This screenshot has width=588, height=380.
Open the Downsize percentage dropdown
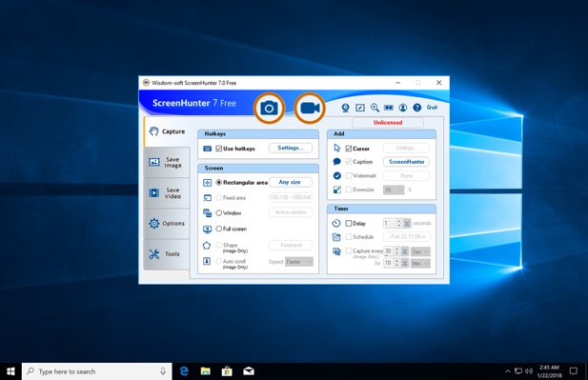(394, 190)
